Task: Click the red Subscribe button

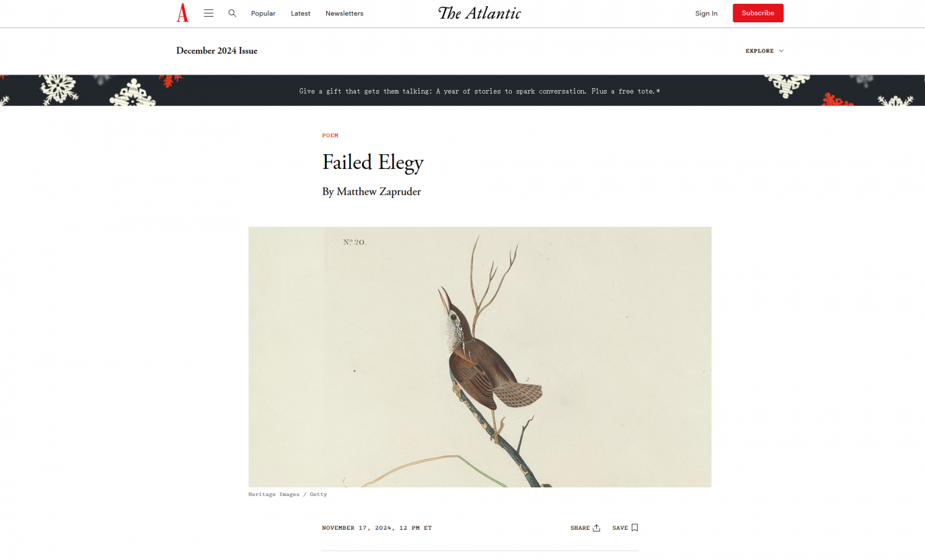Action: (x=758, y=13)
